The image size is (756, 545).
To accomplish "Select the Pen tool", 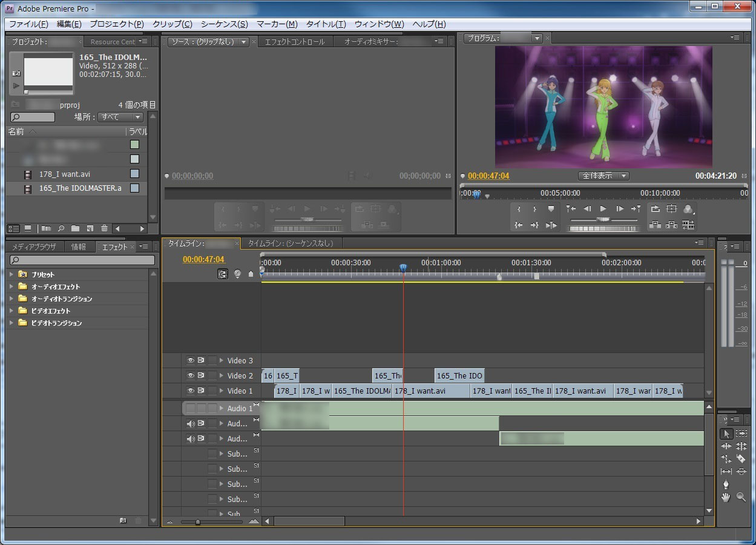I will [x=726, y=484].
